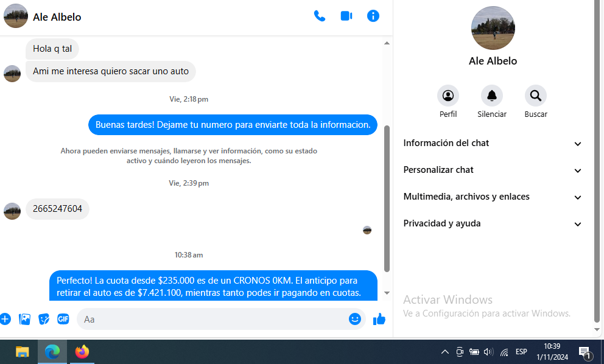The height and width of the screenshot is (364, 604).
Task: Click the '10:38 am' timestamp
Action: 189,255
